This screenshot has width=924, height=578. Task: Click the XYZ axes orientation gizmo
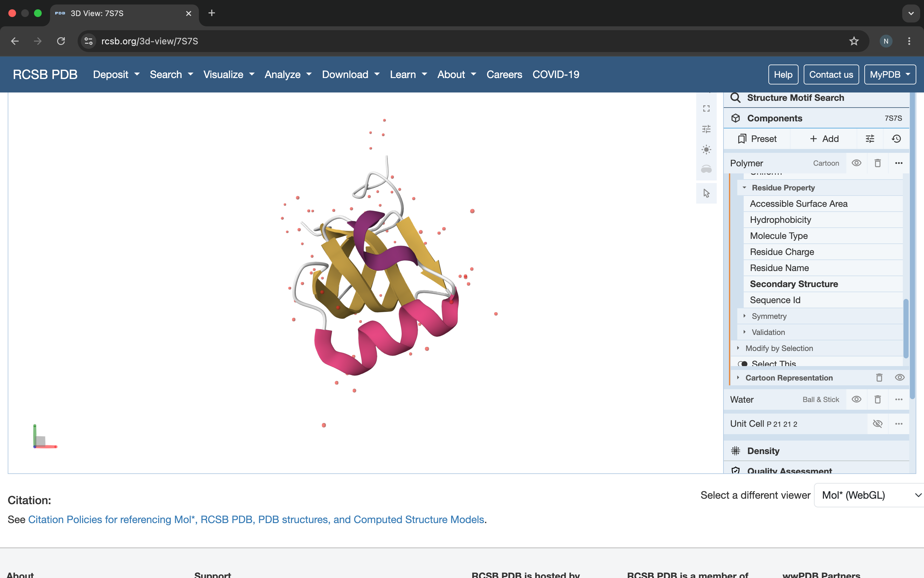pyautogui.click(x=45, y=437)
